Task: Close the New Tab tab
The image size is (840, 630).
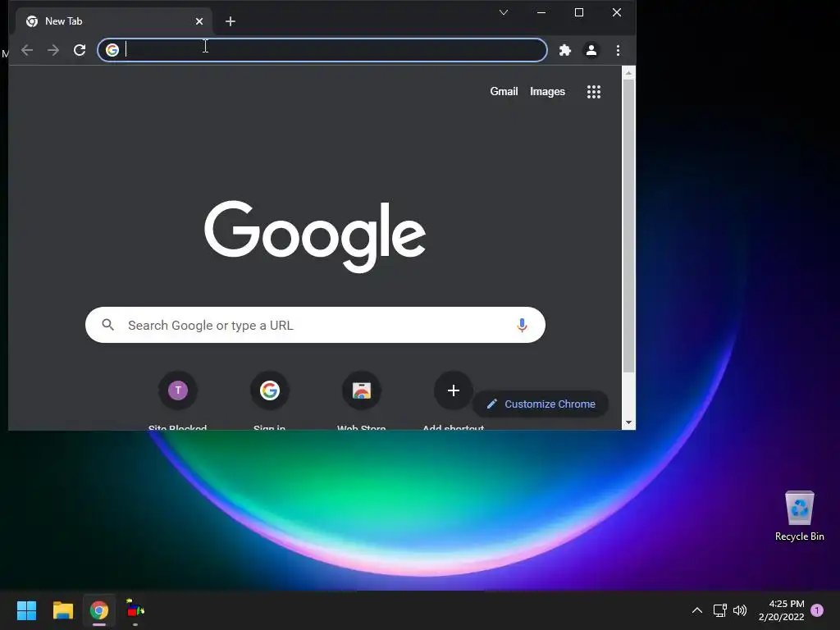Action: (x=199, y=21)
